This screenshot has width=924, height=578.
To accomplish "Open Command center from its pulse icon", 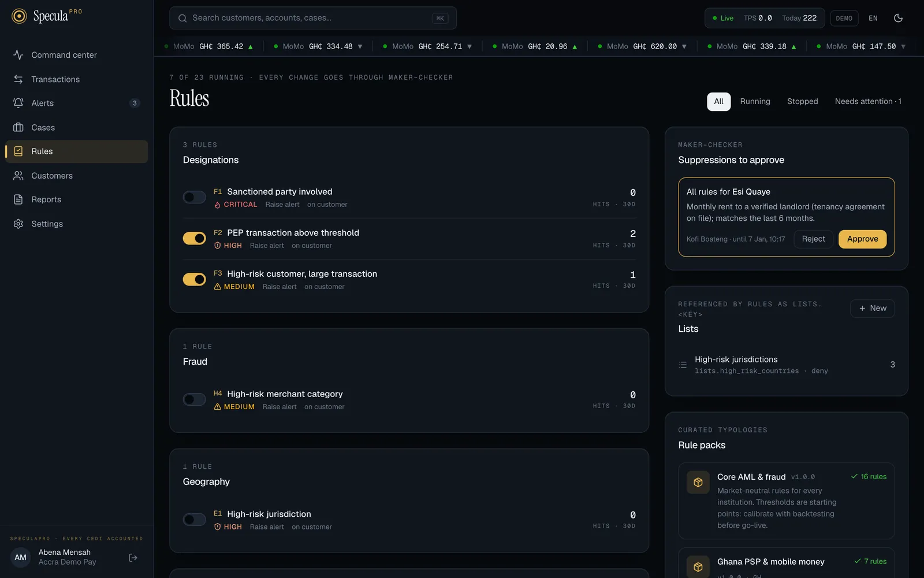I will click(x=18, y=55).
